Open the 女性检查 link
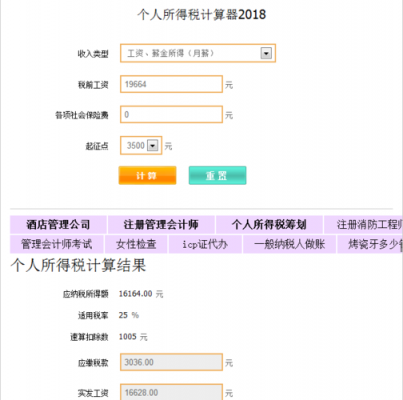Viewport: 403px width, 400px height. 136,244
